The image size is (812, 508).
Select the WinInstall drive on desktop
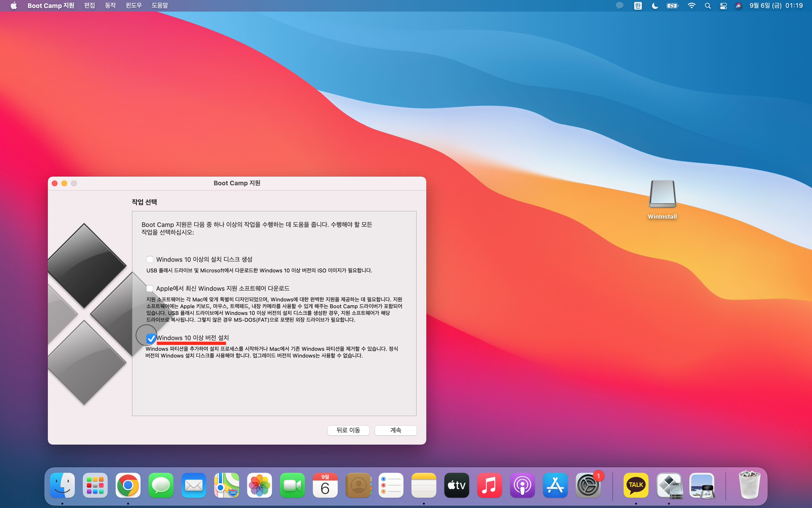point(662,200)
